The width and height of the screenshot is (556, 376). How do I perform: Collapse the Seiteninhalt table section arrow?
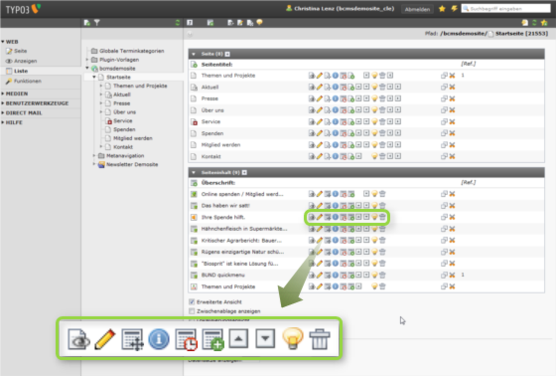(x=194, y=172)
